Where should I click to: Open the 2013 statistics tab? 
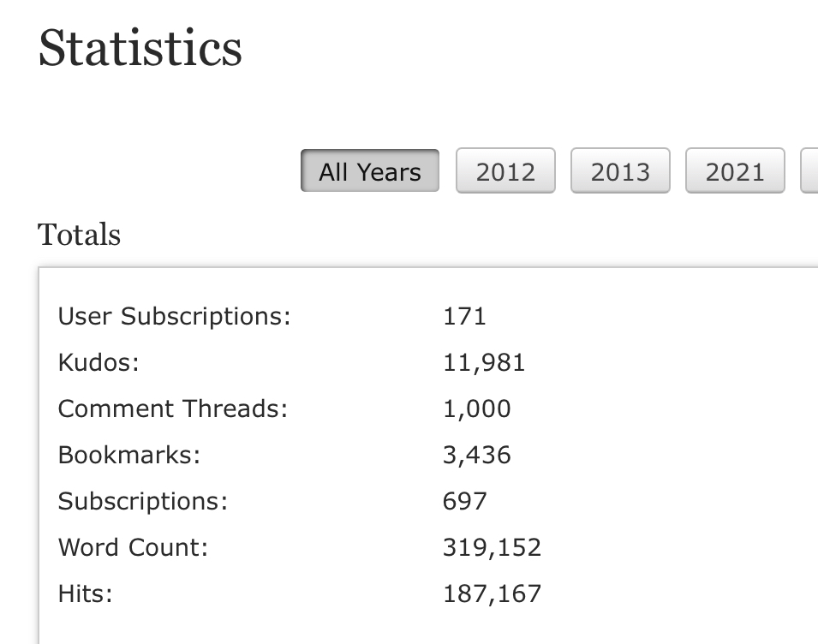tap(620, 171)
